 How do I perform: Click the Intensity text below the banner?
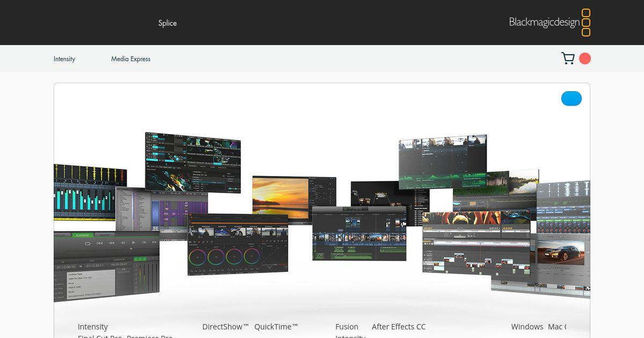coord(93,326)
